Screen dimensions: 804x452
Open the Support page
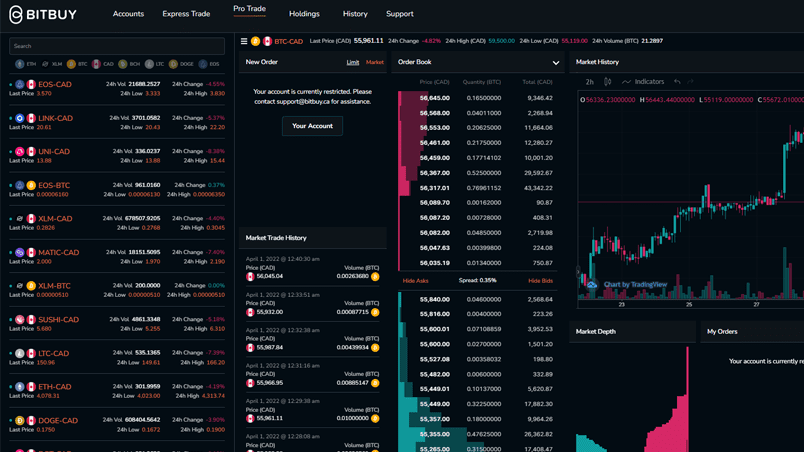point(399,14)
